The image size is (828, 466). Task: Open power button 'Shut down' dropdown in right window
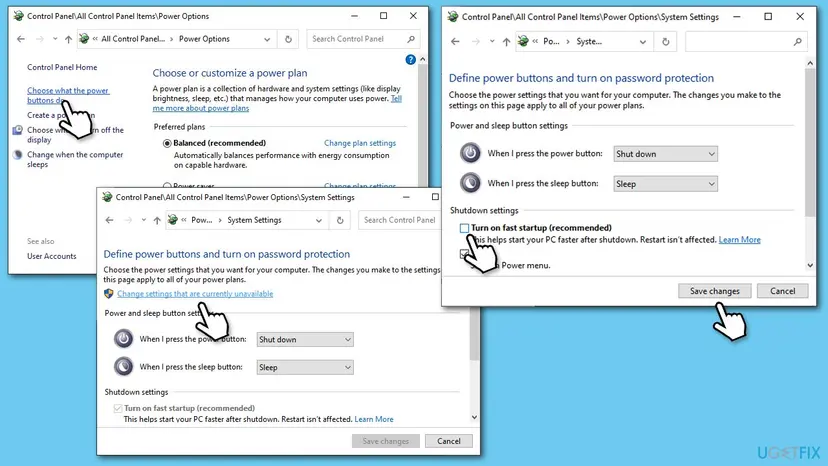665,154
